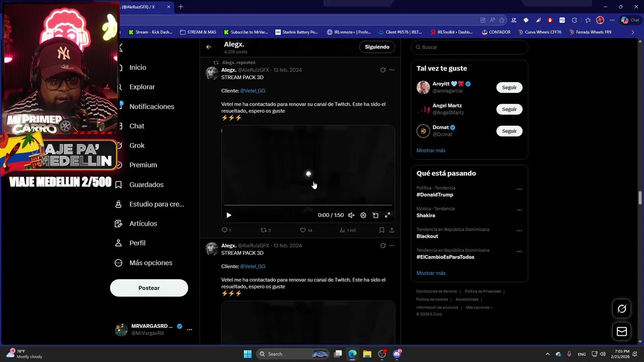Follow Angel Martz with the Seguir button
The width and height of the screenshot is (644, 362).
coord(509,109)
